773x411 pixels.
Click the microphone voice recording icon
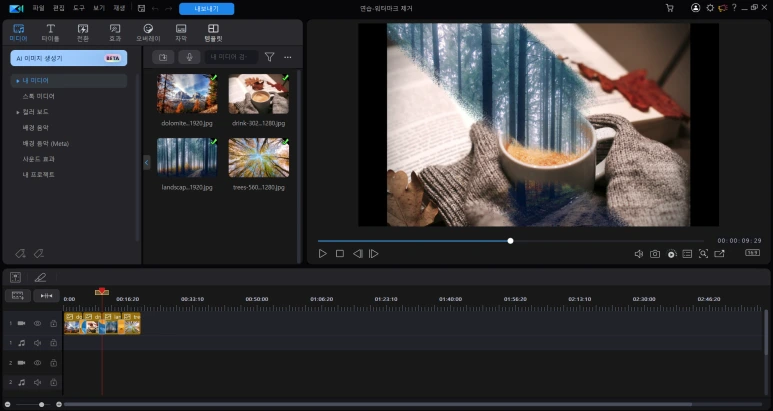pos(189,57)
